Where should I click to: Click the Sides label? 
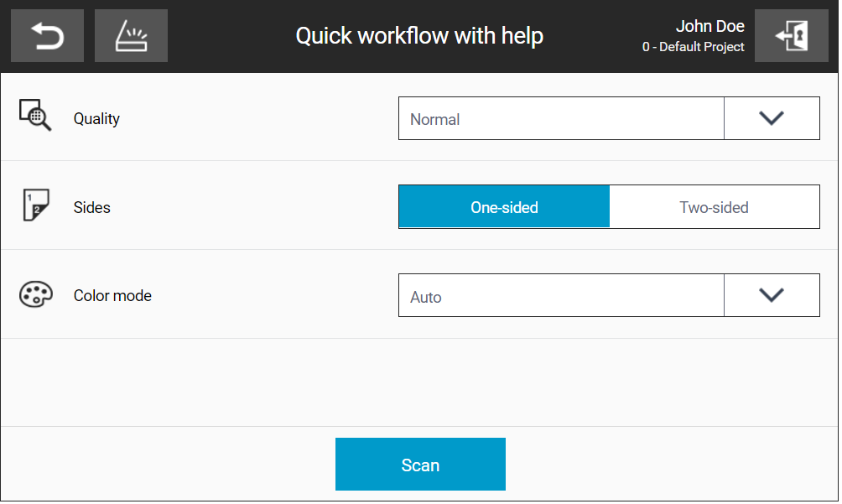tap(91, 207)
